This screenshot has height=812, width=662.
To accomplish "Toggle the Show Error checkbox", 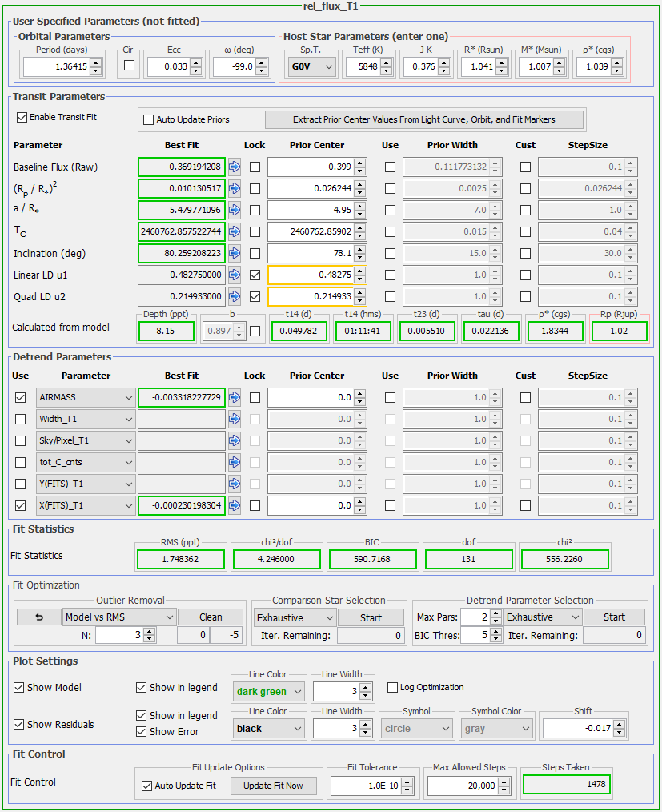I will click(x=142, y=732).
